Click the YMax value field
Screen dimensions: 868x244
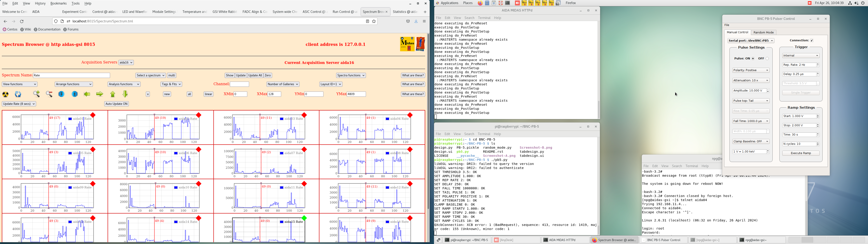coord(356,94)
